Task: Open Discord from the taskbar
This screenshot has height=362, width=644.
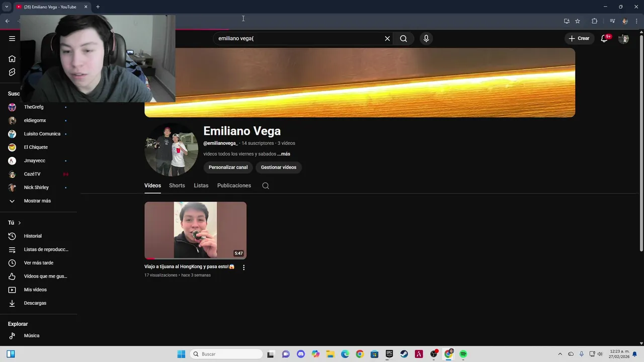Action: 301,354
